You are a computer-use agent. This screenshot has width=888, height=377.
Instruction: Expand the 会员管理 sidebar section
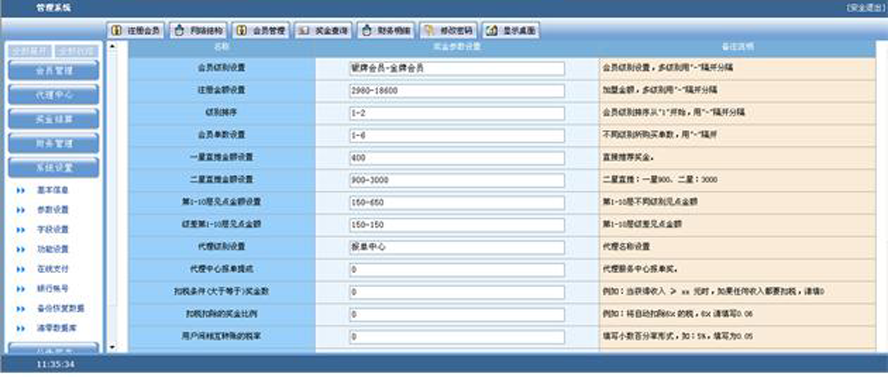tap(54, 71)
